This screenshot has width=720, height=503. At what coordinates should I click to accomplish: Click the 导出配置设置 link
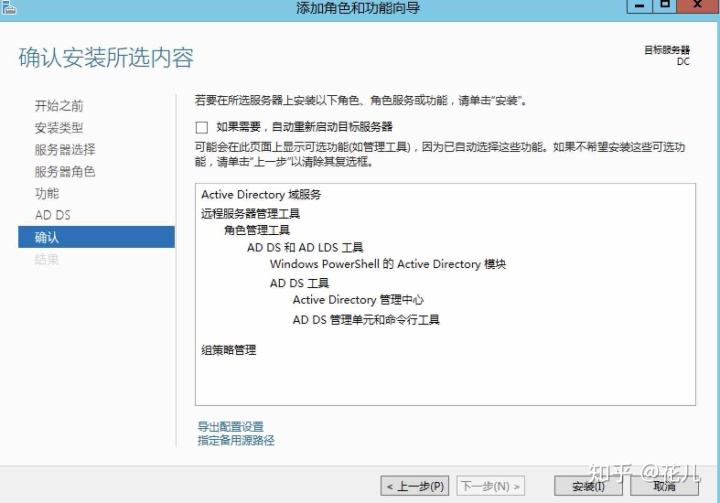(x=231, y=426)
